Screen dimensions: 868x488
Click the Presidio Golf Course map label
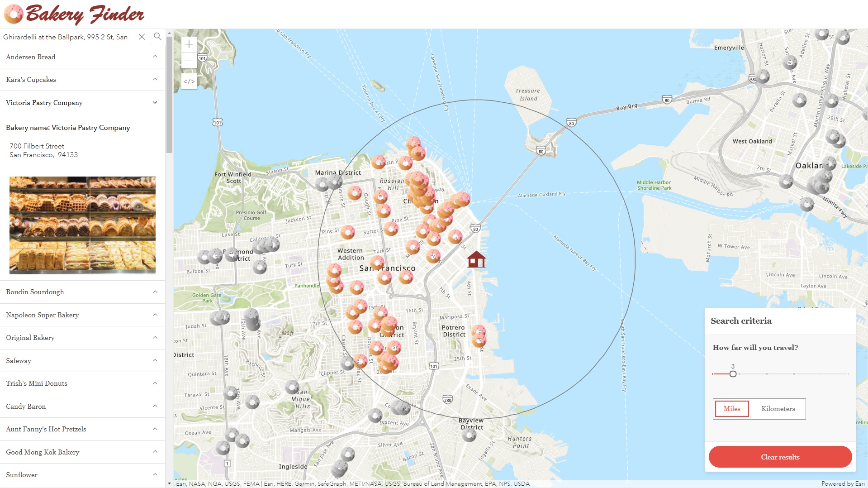[x=251, y=215]
